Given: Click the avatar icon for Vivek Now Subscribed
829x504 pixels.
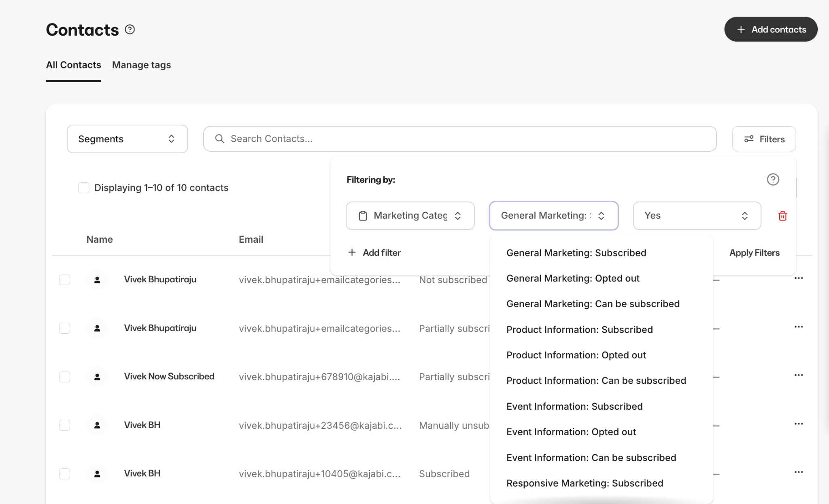Looking at the screenshot, I should coord(97,377).
